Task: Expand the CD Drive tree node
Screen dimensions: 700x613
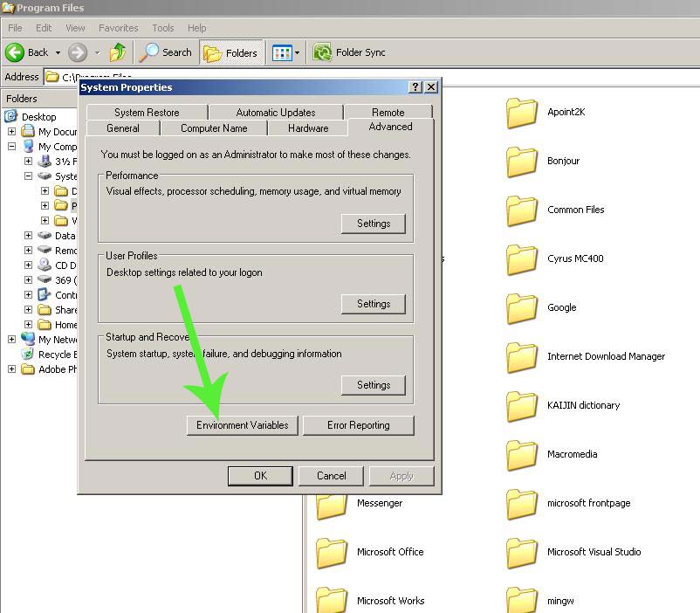Action: pos(28,265)
